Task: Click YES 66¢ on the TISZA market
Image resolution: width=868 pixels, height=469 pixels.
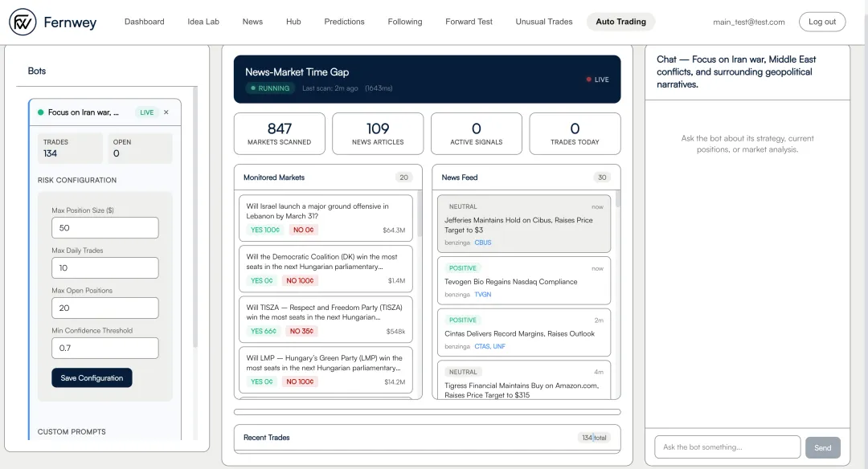Action: coord(264,332)
